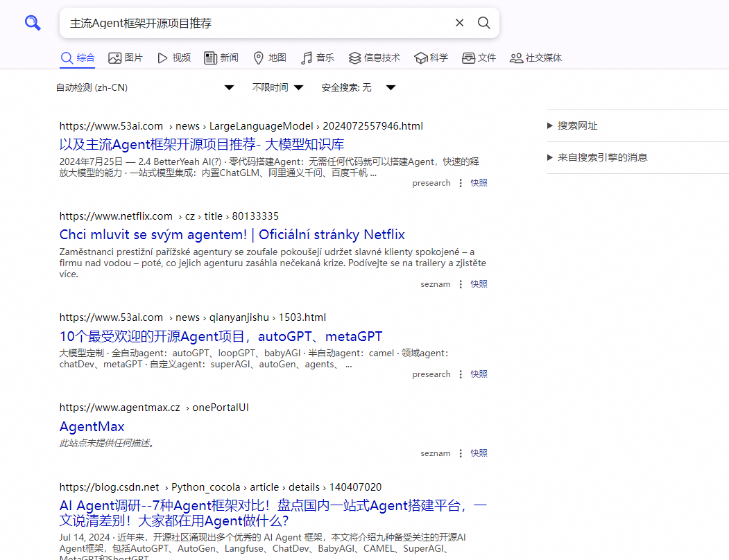
Task: Click the presearch label on 大模型知识库 result
Action: pos(431,183)
